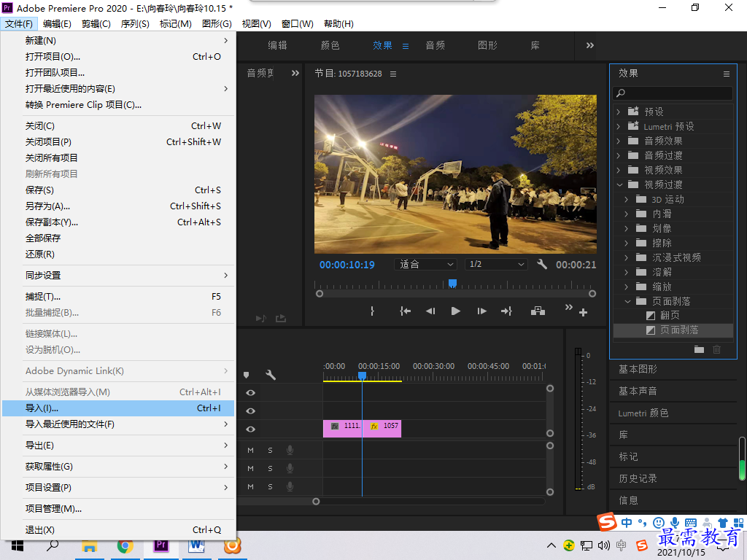The height and width of the screenshot is (560, 747).
Task: Click the 00:00:10:19 timecode
Action: (347, 265)
